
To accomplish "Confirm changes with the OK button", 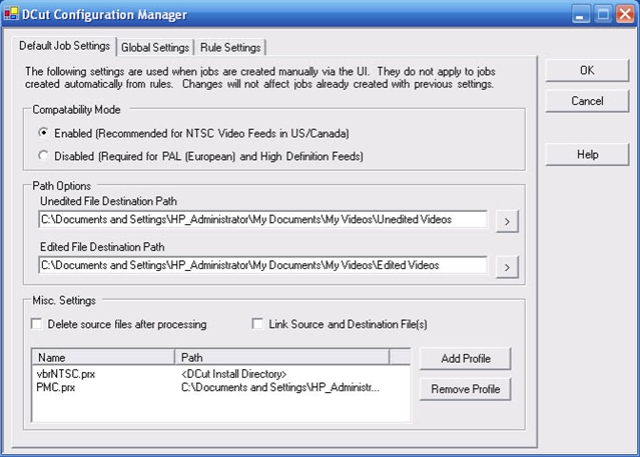I will click(587, 70).
